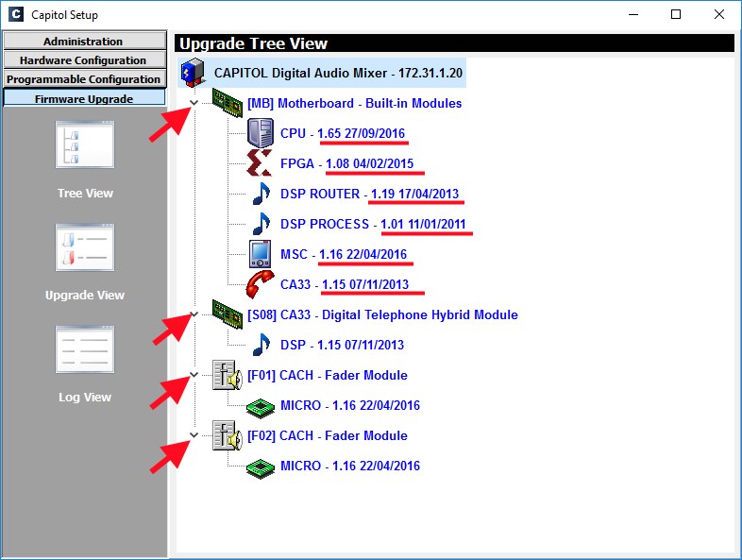
Task: Click the MSC handheld device icon
Action: 261,254
